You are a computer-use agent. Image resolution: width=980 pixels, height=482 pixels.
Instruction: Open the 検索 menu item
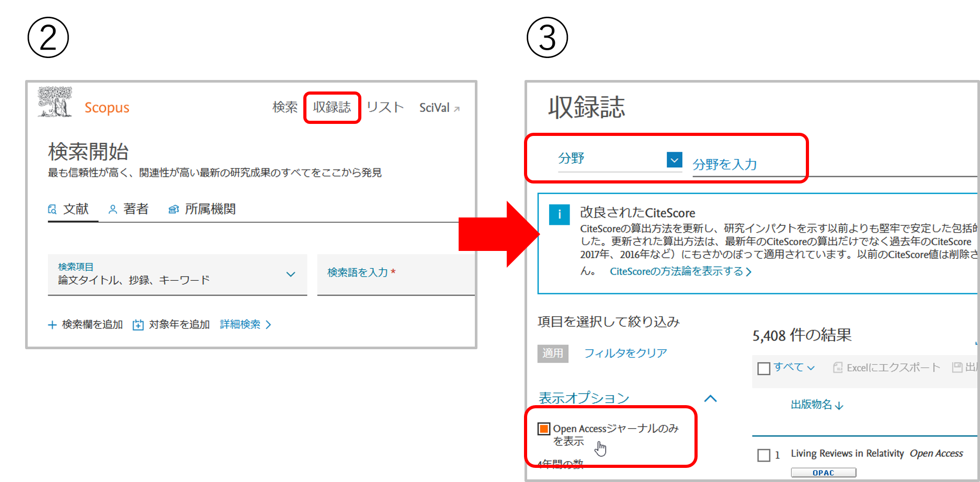285,107
